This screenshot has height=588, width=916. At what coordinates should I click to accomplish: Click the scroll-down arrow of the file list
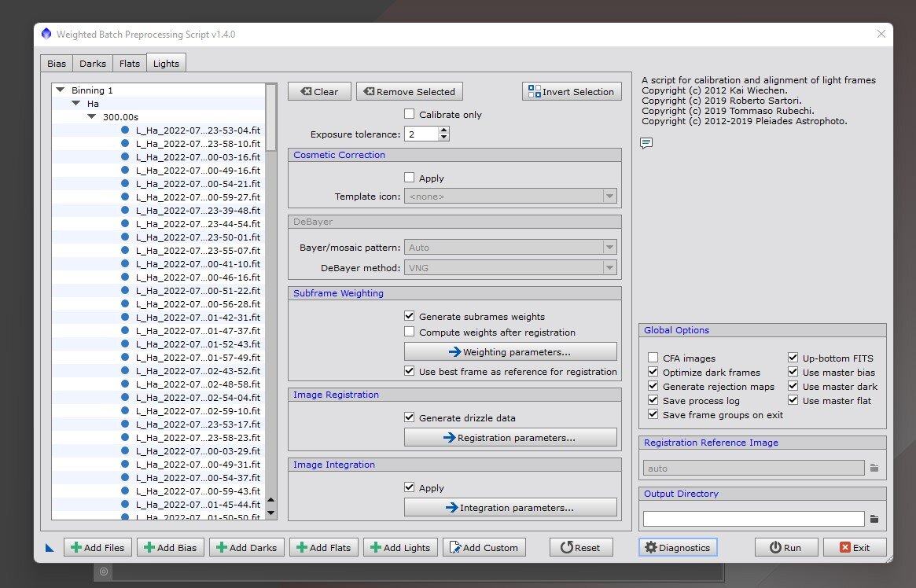pos(270,513)
